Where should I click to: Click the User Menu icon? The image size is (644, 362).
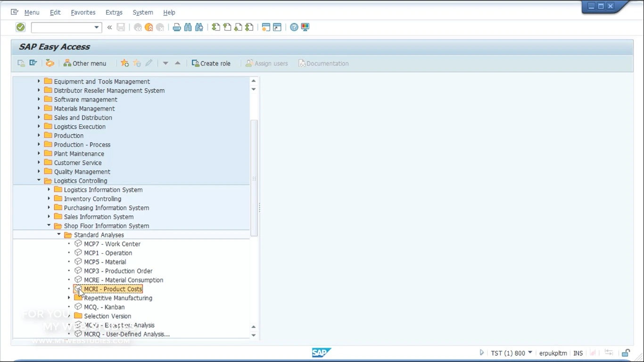click(x=21, y=63)
